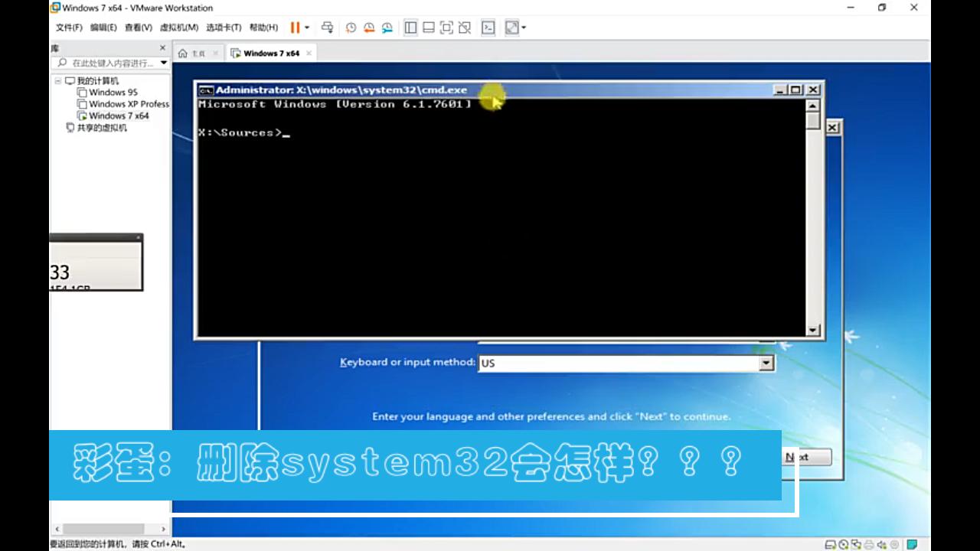Send Ctrl+Alt+Del to the guest OS
This screenshot has width=980, height=551.
pos(327,28)
